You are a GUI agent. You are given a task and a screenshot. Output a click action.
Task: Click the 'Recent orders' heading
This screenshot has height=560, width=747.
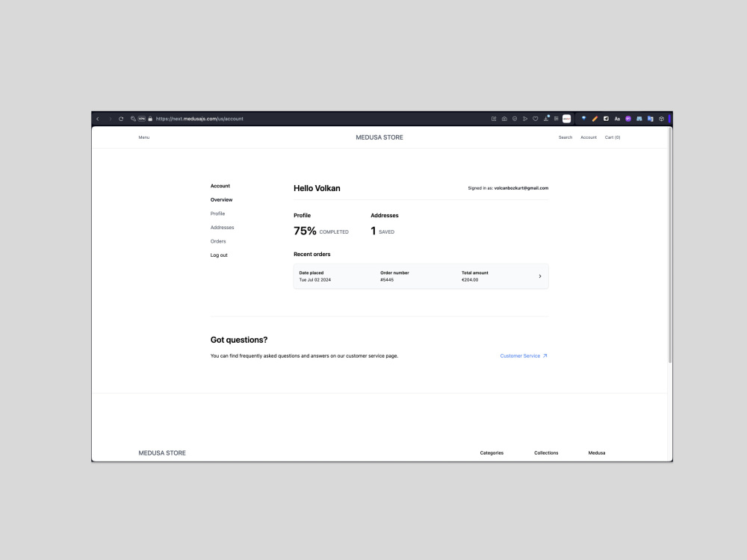coord(312,255)
